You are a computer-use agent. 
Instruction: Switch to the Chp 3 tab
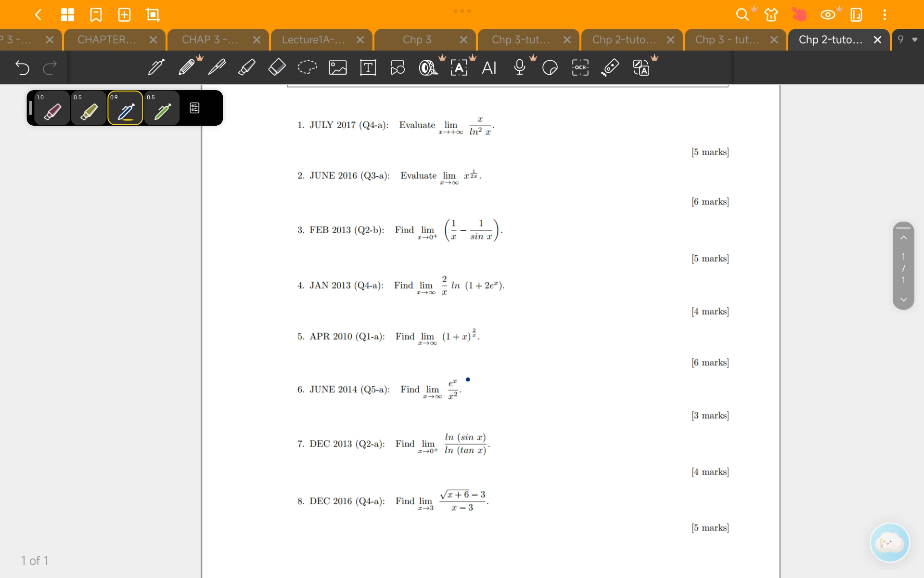point(417,39)
